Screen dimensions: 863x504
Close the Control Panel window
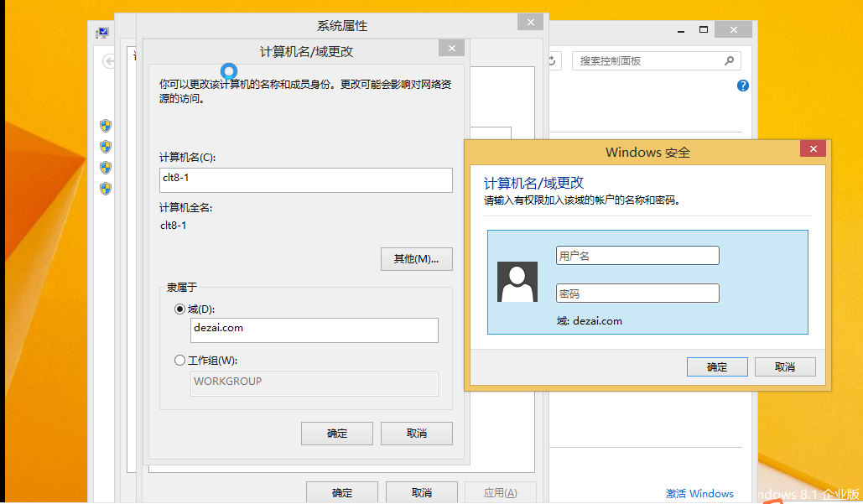tap(734, 29)
